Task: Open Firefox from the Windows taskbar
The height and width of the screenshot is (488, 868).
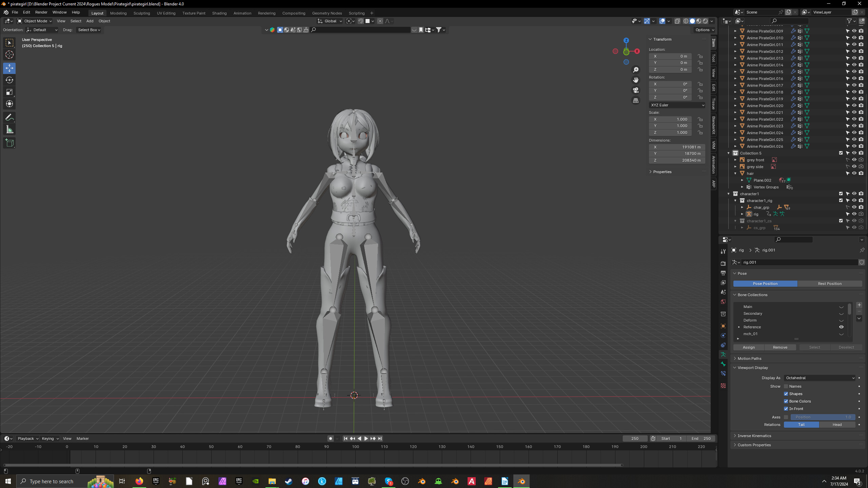Action: pyautogui.click(x=139, y=481)
